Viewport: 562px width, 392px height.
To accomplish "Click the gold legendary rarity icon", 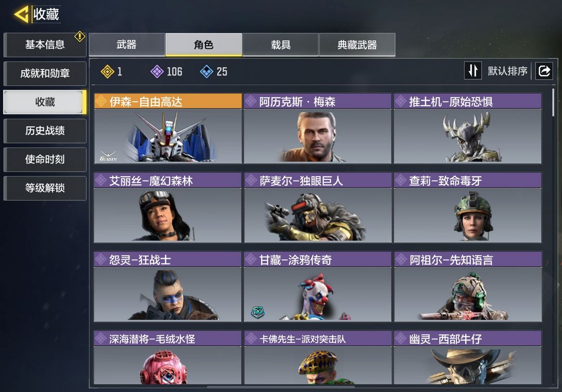I will (x=107, y=72).
